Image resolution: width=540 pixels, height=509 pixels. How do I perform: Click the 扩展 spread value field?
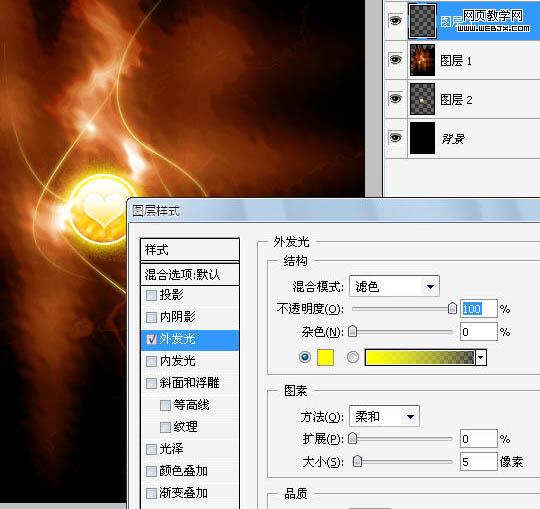[x=478, y=439]
